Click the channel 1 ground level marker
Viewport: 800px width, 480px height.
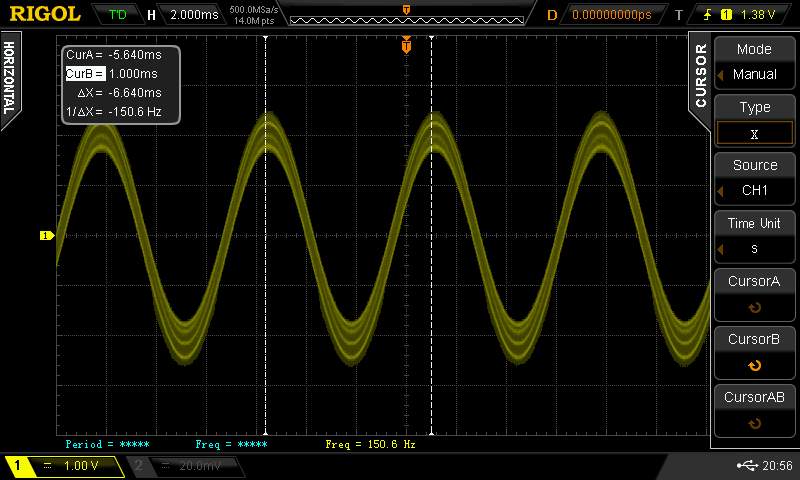tap(45, 236)
